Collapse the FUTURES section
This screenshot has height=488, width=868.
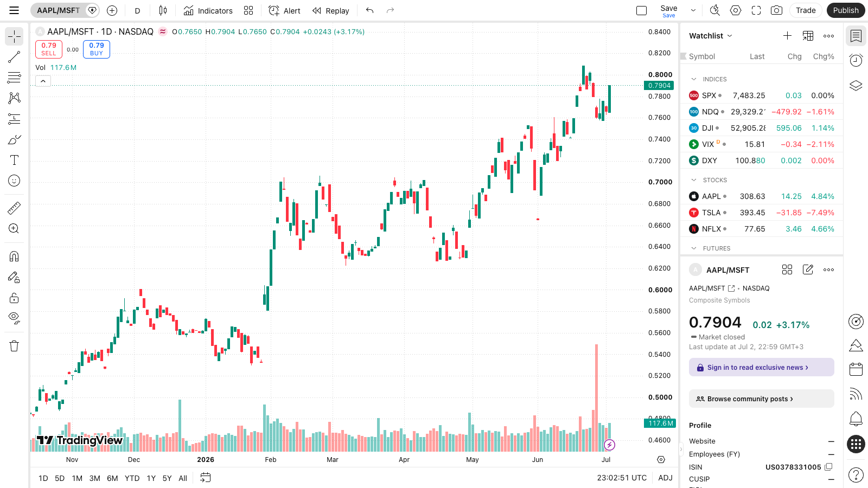(x=694, y=248)
